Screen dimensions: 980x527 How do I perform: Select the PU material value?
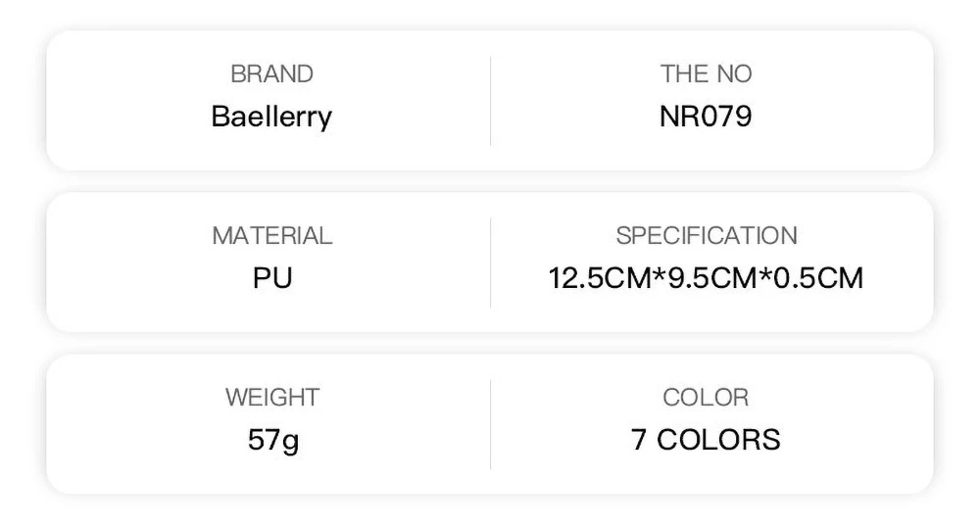click(271, 277)
